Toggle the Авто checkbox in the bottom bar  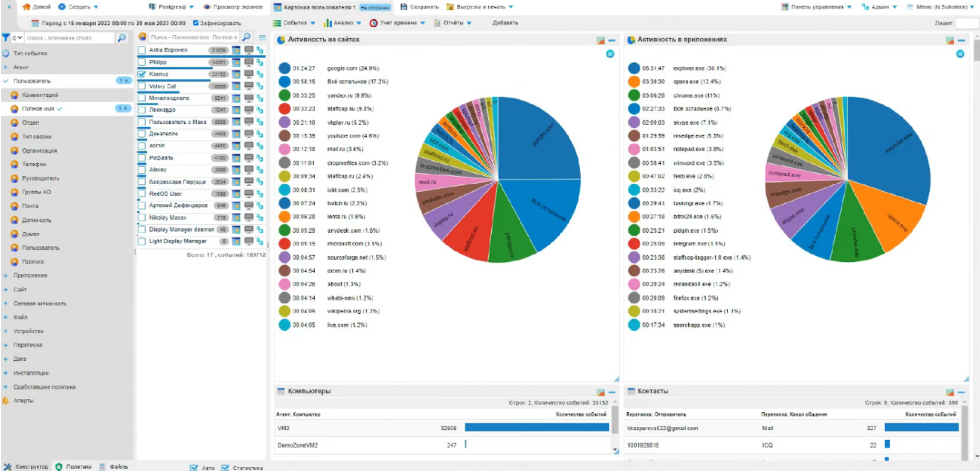pyautogui.click(x=194, y=467)
